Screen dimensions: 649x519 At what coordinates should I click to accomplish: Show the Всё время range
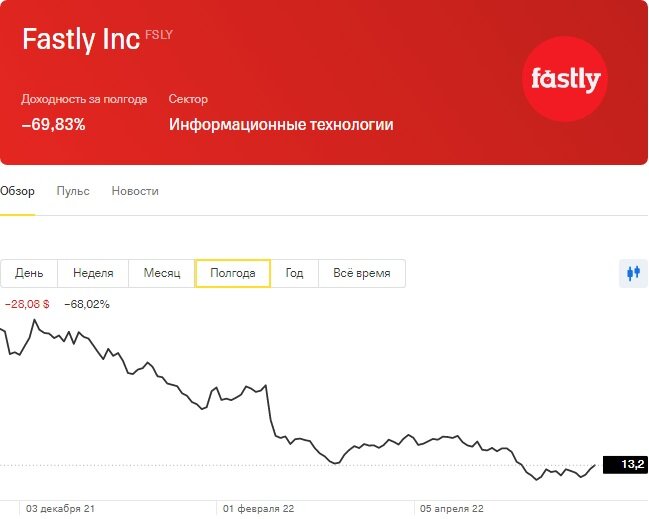pos(362,273)
